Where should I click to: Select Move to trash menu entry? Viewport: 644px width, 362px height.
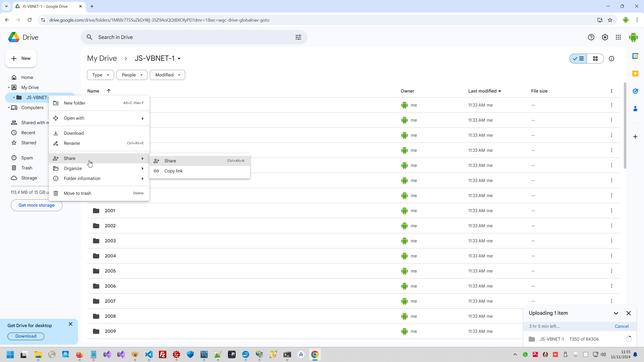(x=77, y=193)
